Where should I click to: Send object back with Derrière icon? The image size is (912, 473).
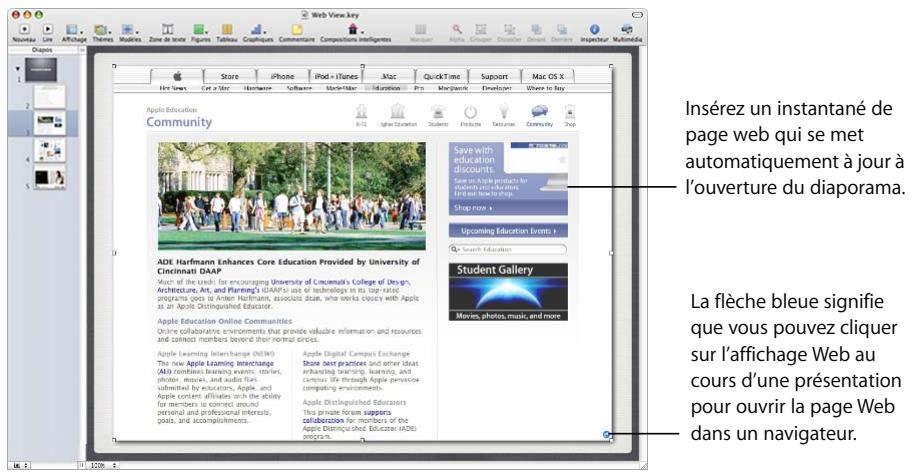coord(562,29)
